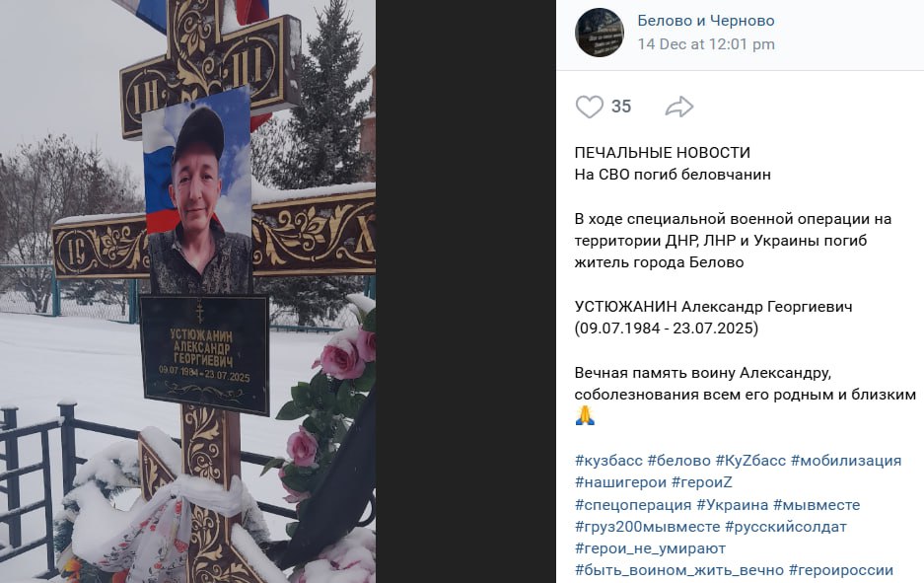924x583 pixels.
Task: Open the hashtag #мобилизация
Action: (x=846, y=461)
